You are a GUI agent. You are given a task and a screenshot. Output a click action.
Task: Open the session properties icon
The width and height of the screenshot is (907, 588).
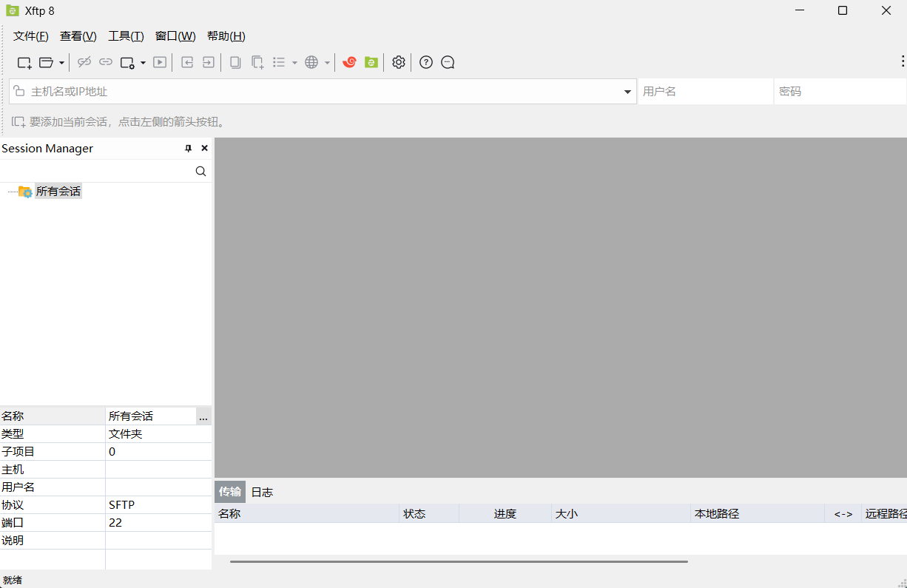(x=127, y=63)
